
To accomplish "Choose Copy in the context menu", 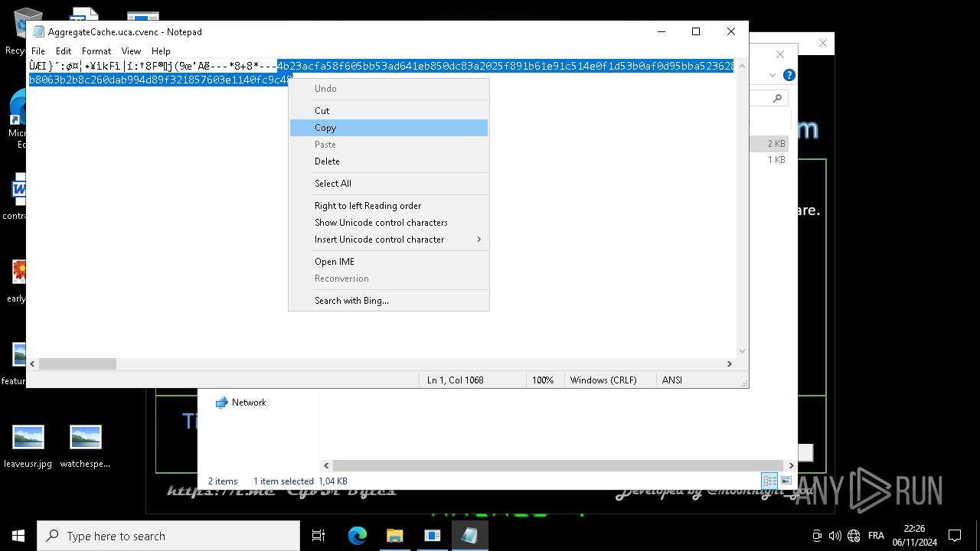I will pos(388,128).
